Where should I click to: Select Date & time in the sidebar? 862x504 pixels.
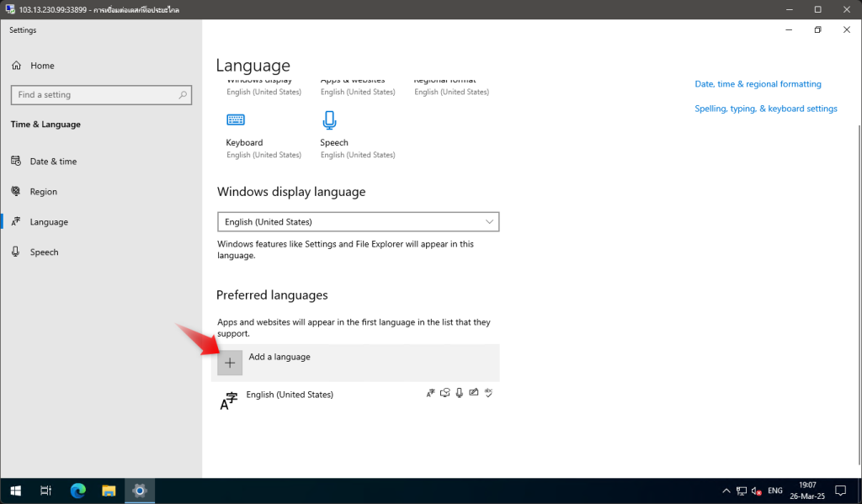click(x=53, y=162)
